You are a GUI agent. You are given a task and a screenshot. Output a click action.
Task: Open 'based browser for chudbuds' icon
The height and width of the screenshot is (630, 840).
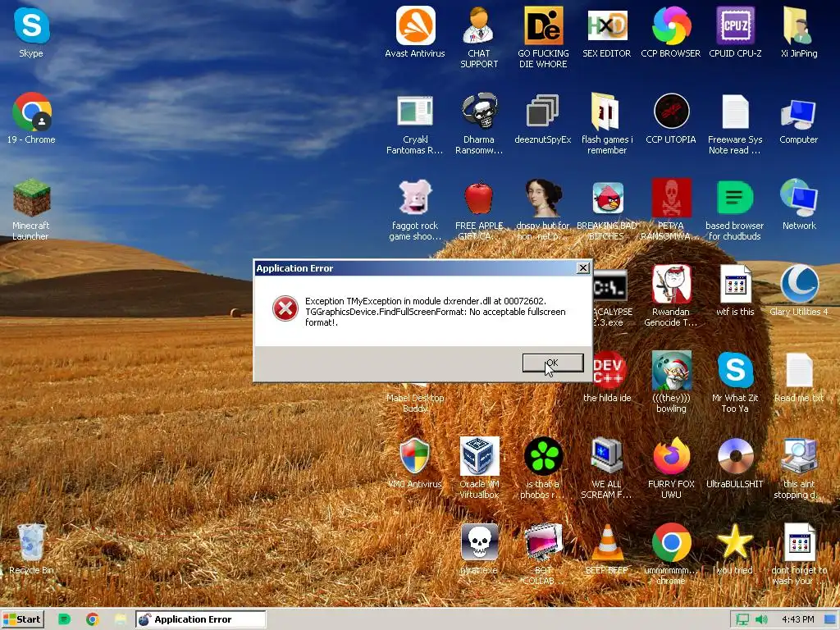pos(735,199)
